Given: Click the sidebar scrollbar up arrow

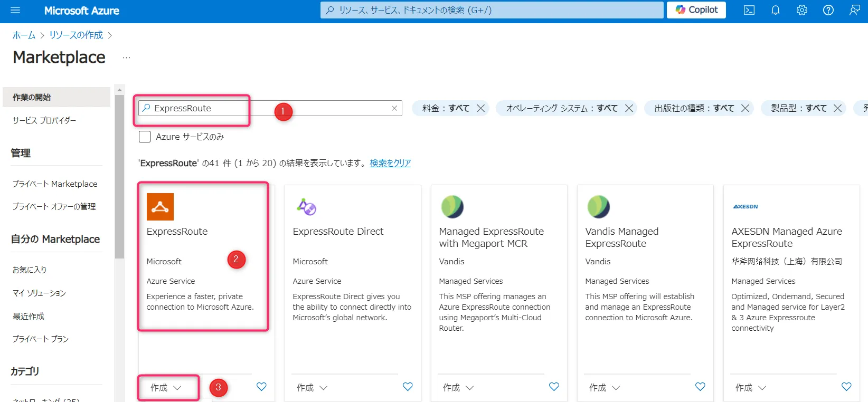Looking at the screenshot, I should pyautogui.click(x=119, y=90).
